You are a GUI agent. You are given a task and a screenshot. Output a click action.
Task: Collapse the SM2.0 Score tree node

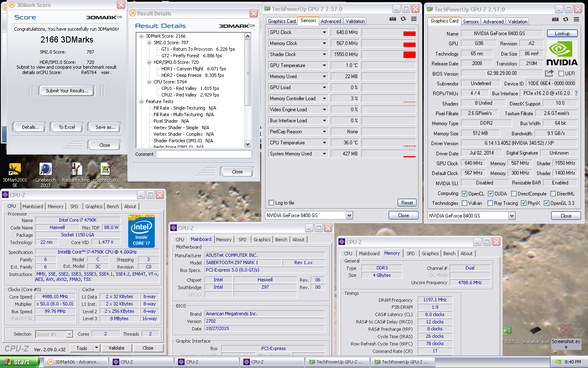click(x=149, y=43)
